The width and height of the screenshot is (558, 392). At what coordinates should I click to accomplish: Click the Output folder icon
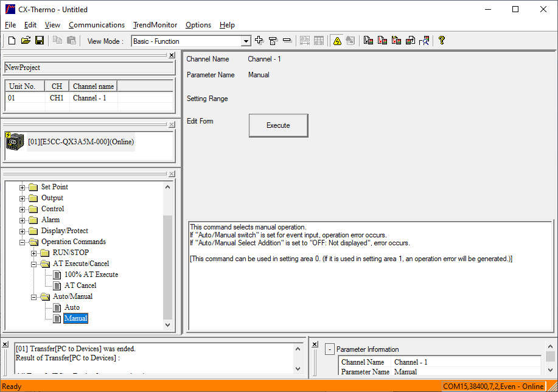33,198
